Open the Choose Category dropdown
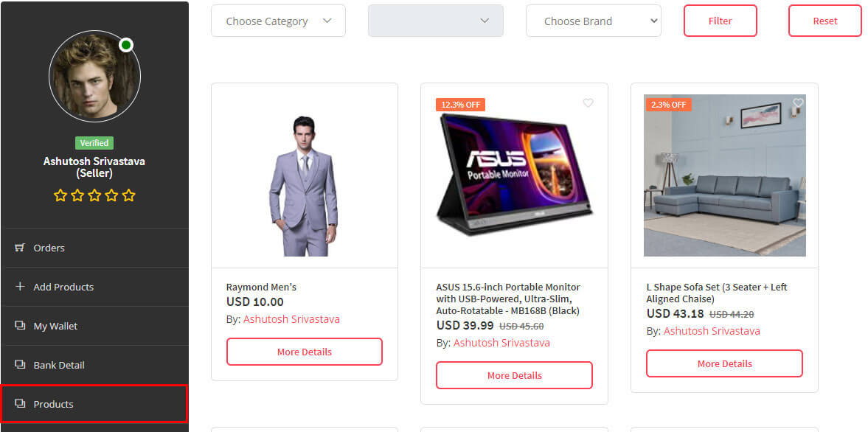Screen dimensions: 868x432 (278, 21)
